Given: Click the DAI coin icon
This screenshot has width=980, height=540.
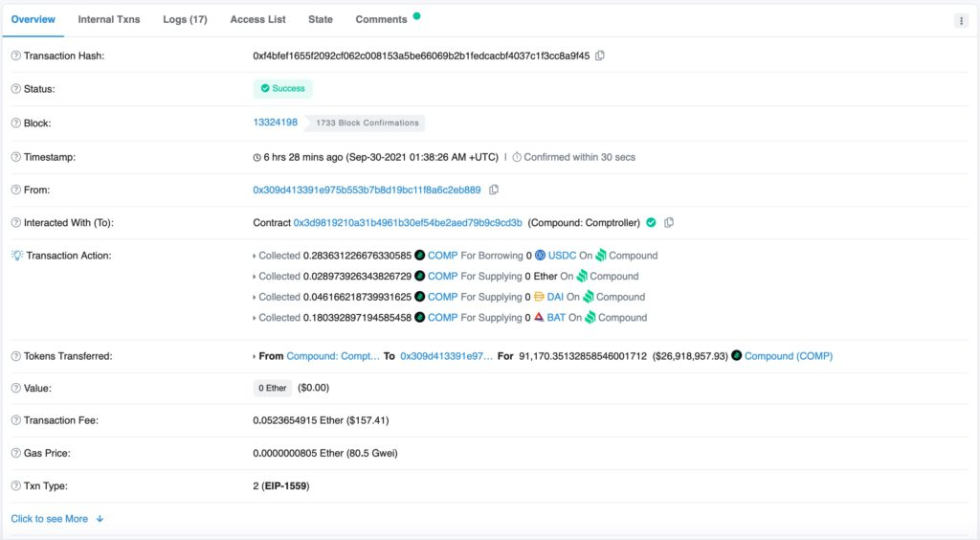Looking at the screenshot, I should [x=539, y=297].
